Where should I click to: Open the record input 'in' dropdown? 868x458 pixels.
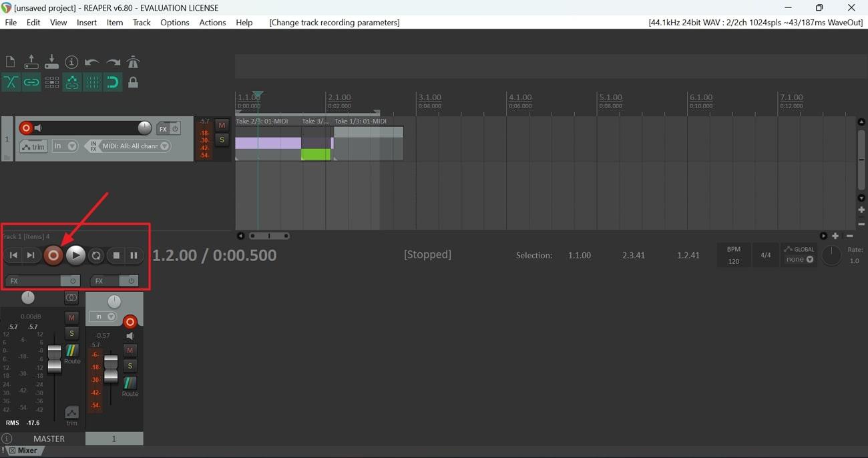click(x=65, y=146)
